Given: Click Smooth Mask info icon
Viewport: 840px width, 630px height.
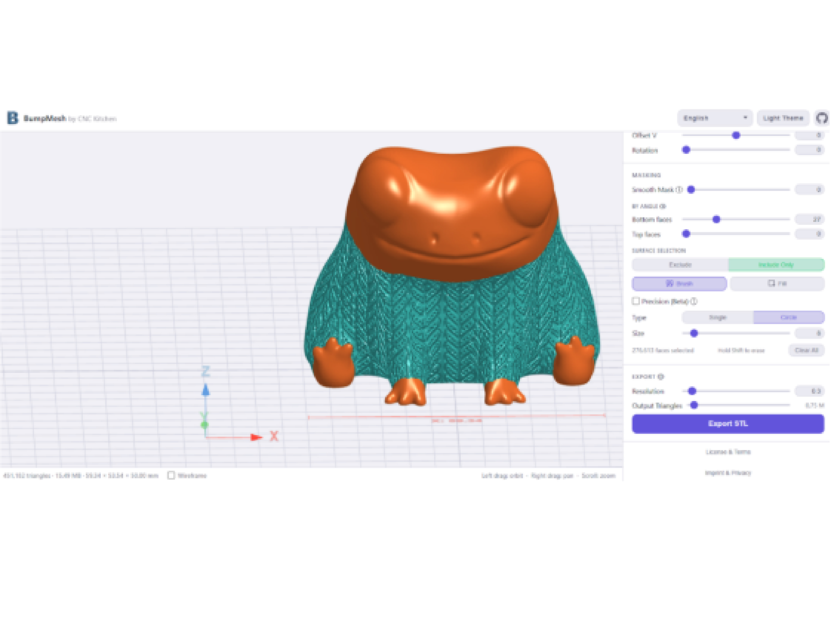Looking at the screenshot, I should click(x=679, y=190).
